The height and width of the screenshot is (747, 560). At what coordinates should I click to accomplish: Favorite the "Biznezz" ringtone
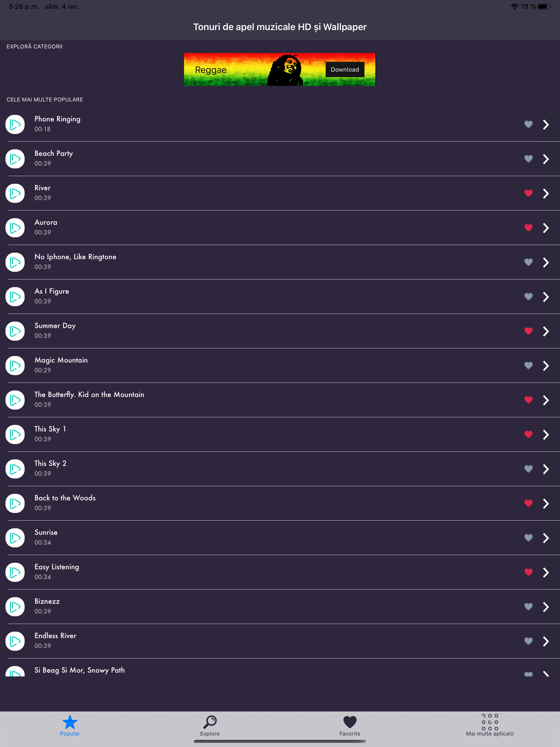pos(528,606)
